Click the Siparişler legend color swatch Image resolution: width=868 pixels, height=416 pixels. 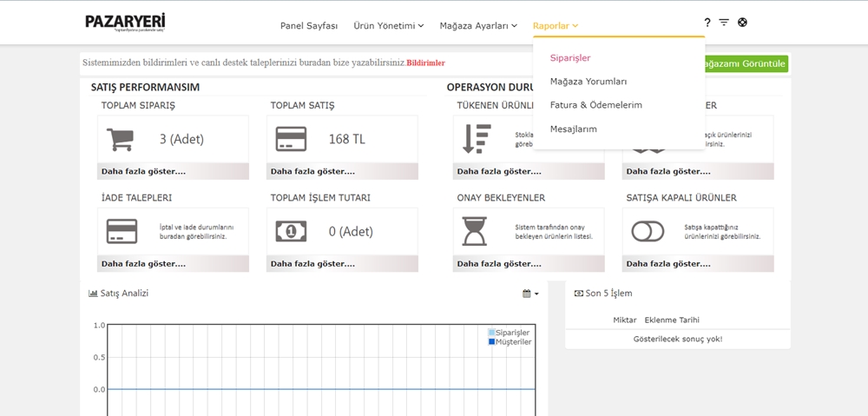pos(491,333)
